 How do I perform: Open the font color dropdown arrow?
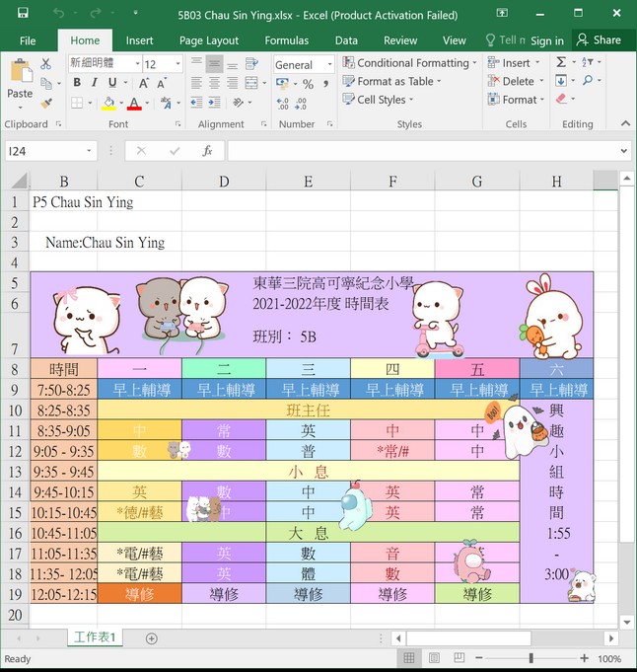(x=147, y=103)
